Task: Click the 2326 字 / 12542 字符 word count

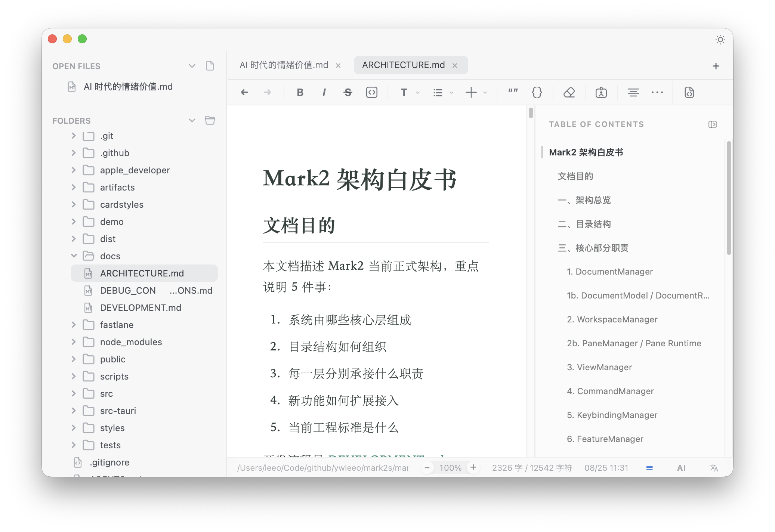Action: pyautogui.click(x=532, y=468)
